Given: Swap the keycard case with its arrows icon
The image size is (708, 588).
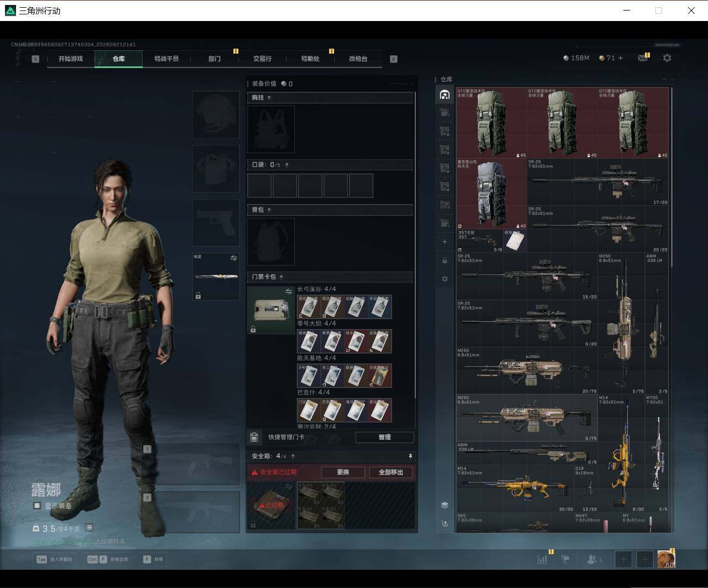Looking at the screenshot, I should pos(288,292).
